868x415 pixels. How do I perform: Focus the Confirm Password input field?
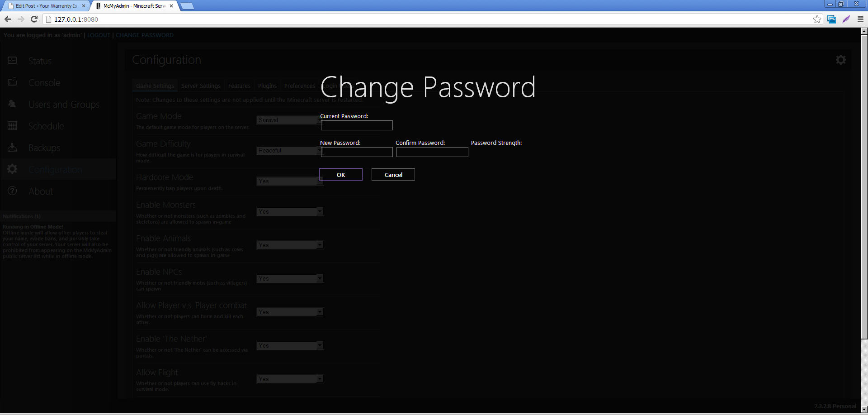click(x=432, y=152)
